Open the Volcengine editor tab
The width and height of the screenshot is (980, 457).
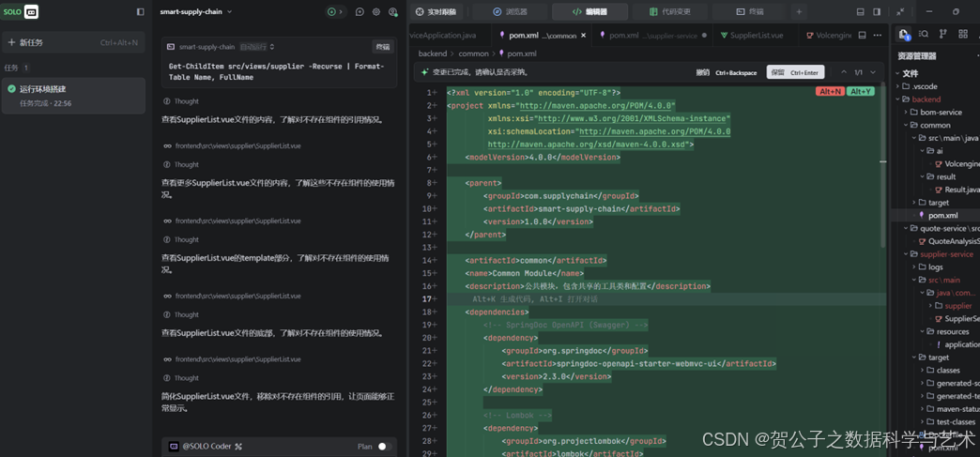coord(828,36)
